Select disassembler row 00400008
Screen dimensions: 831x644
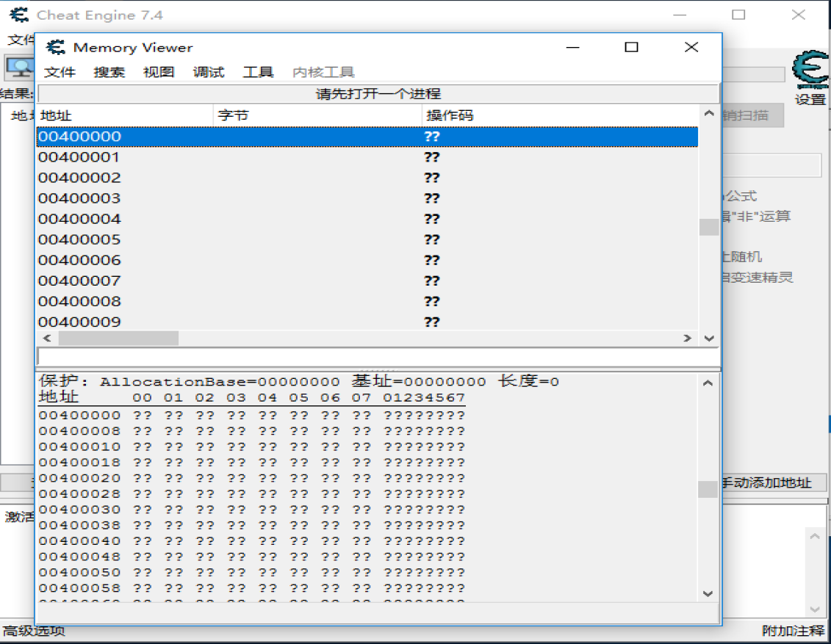pyautogui.click(x=367, y=302)
